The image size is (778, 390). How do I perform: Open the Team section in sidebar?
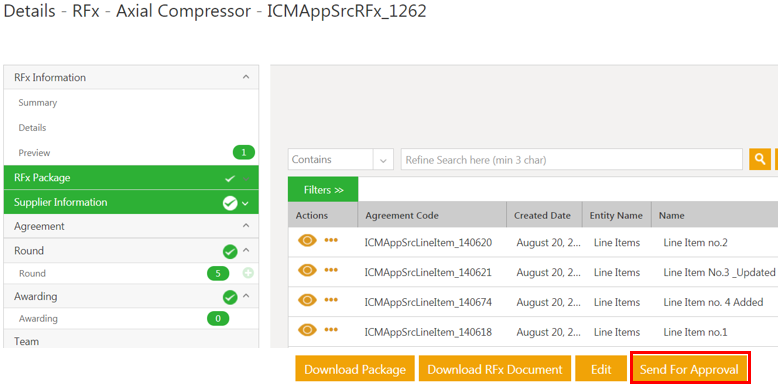(26, 341)
